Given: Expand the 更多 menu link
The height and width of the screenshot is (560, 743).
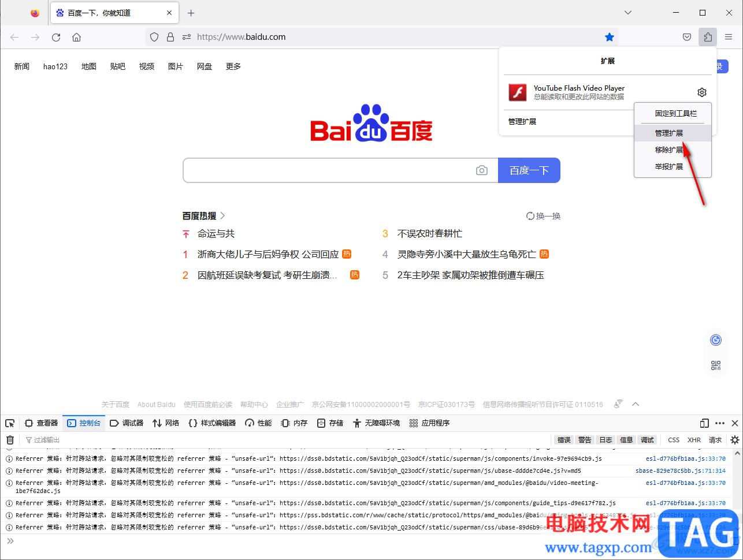Looking at the screenshot, I should point(233,66).
